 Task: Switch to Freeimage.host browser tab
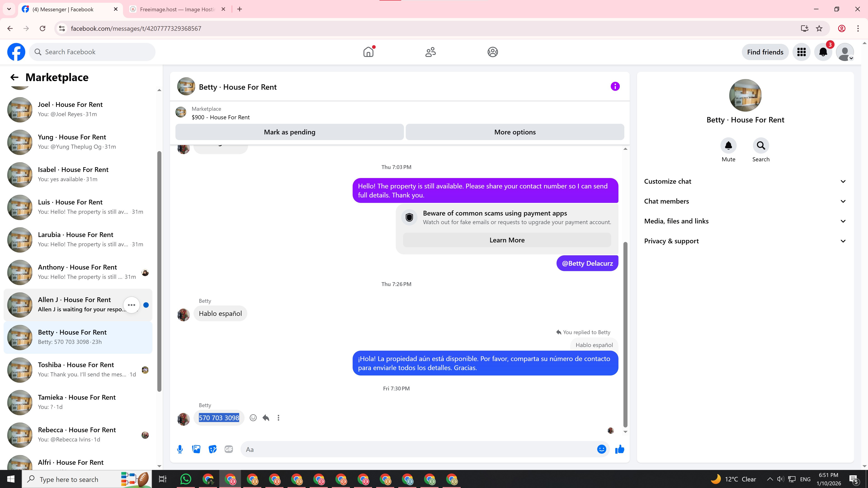[x=177, y=9]
